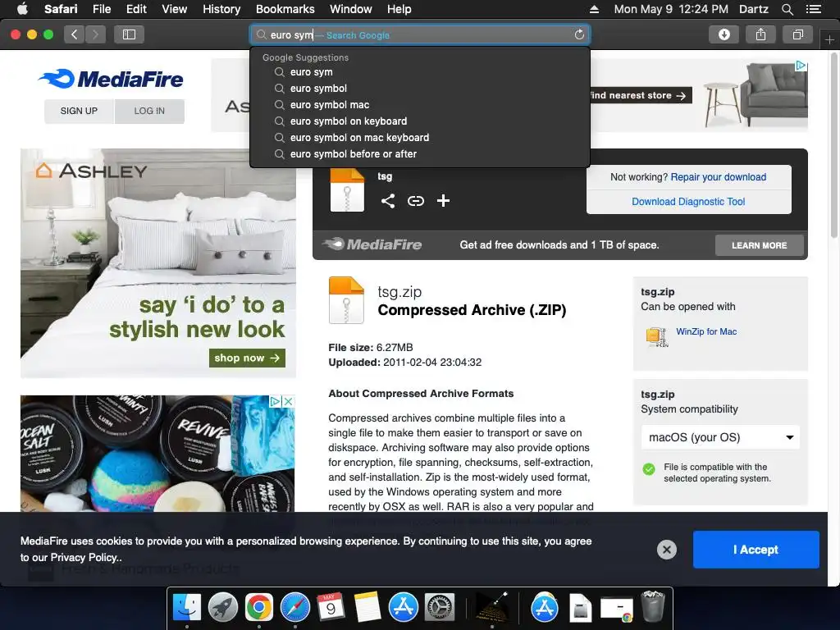Open the Edit menu
Image resolution: width=840 pixels, height=630 pixels.
(x=136, y=9)
